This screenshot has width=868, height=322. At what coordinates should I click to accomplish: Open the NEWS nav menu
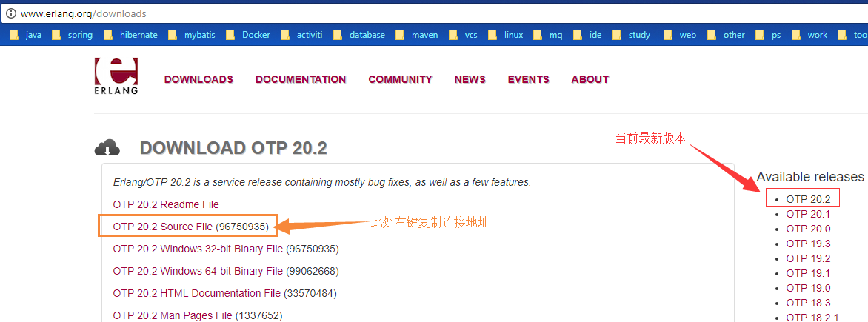pos(470,79)
